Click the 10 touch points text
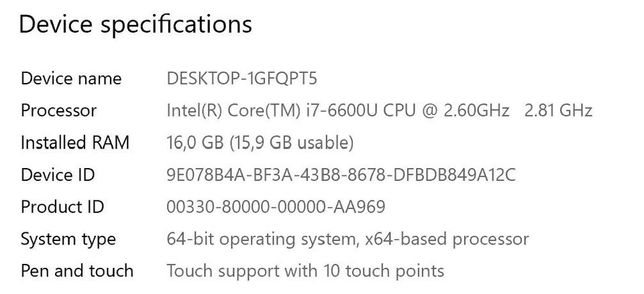644x294 pixels. 385,271
